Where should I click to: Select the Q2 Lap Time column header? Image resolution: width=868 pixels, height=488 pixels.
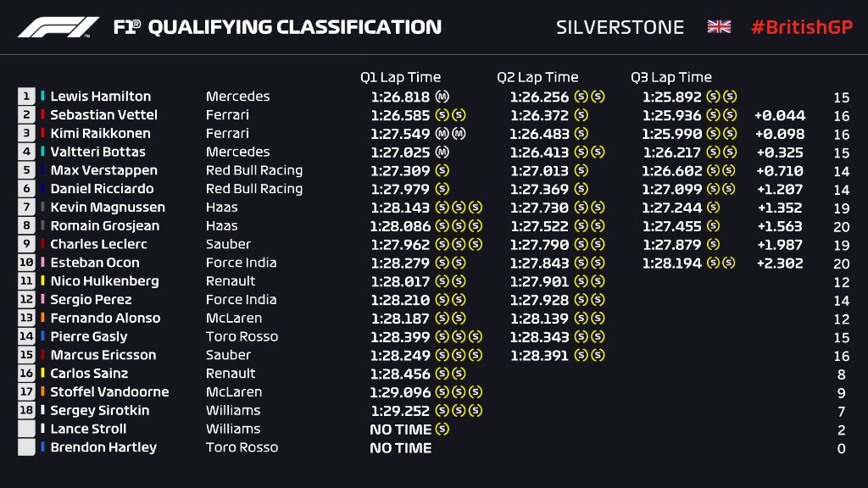(537, 77)
